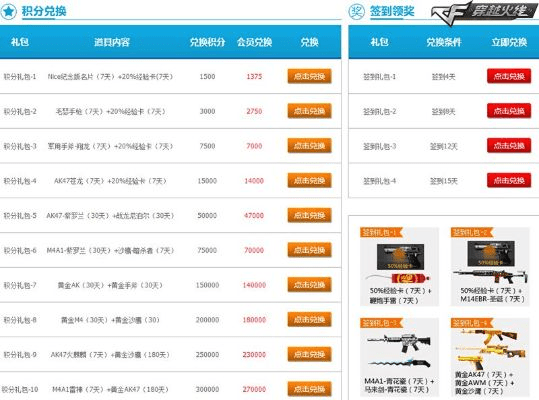Click the 签到15天 condition text
This screenshot has height=400, width=539.
point(443,181)
